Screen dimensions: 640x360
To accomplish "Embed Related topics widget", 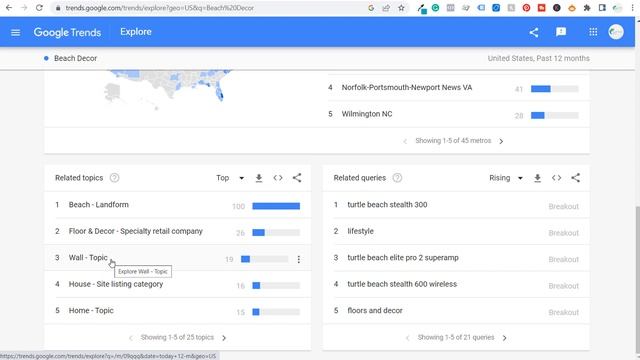I will [x=278, y=178].
